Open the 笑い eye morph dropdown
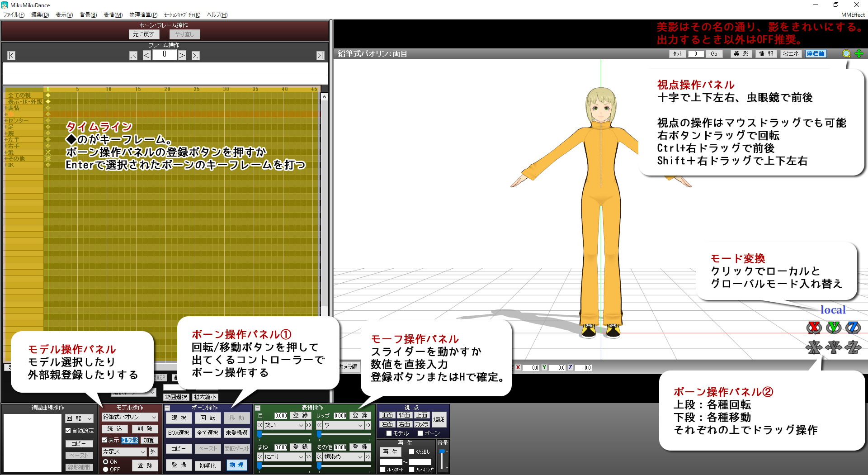The width and height of the screenshot is (868, 475). 283,425
